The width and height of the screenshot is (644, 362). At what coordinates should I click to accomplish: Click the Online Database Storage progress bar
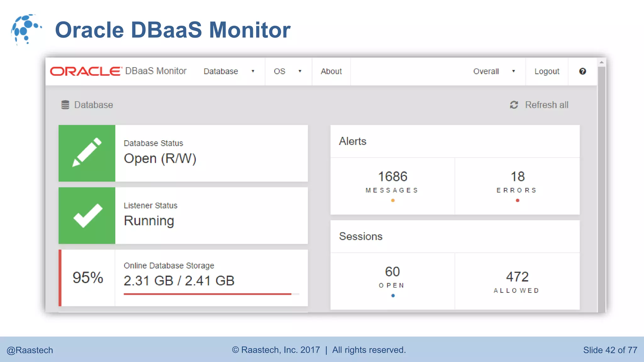(211, 294)
